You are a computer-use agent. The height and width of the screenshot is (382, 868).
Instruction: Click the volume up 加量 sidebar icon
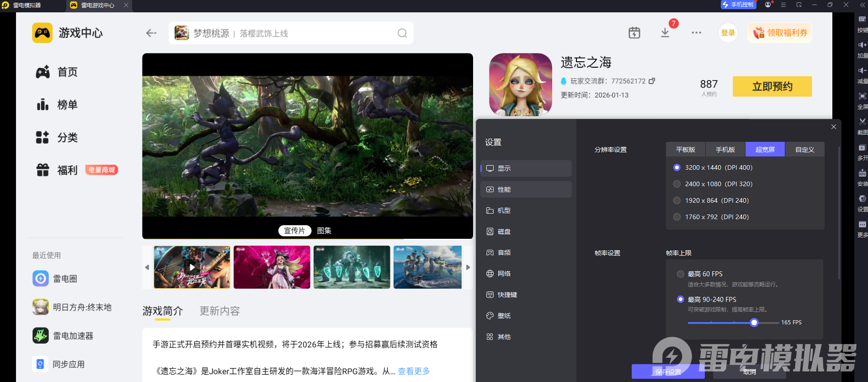(x=862, y=50)
